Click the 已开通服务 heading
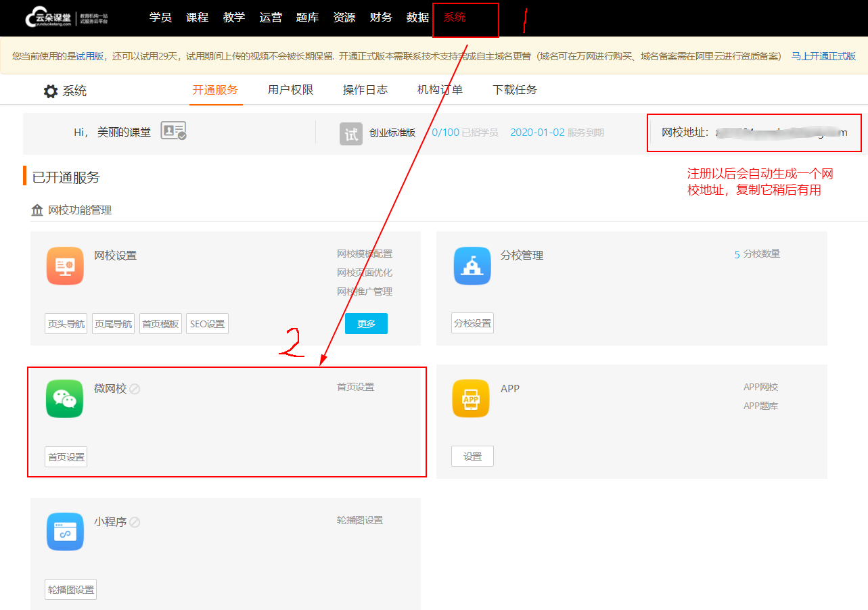The width and height of the screenshot is (868, 610). coord(66,177)
